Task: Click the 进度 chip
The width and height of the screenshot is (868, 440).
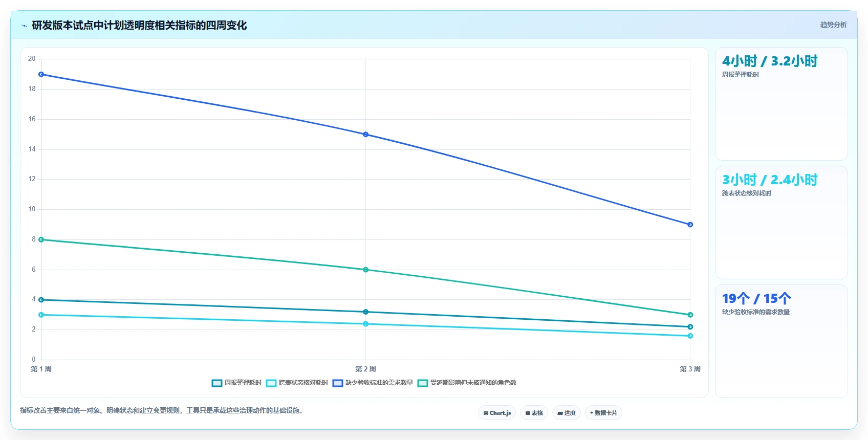Action: click(x=567, y=413)
